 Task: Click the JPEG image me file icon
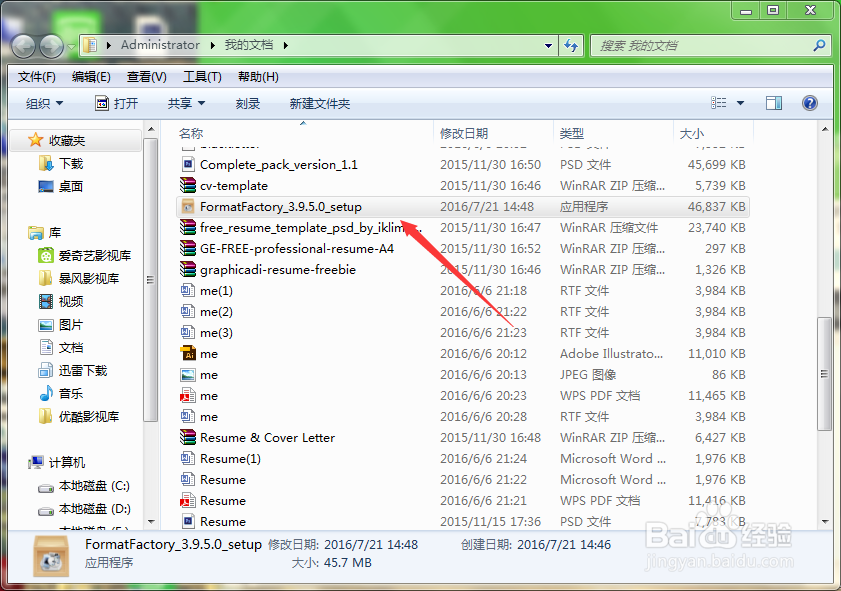point(188,374)
